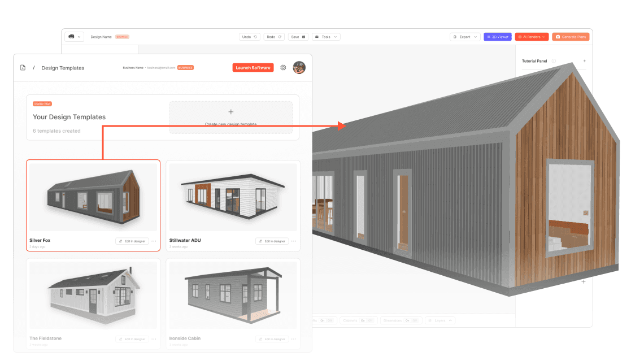Open the three-dot menu on Silver Fox card
Screen dimensions: 644x356
click(153, 241)
